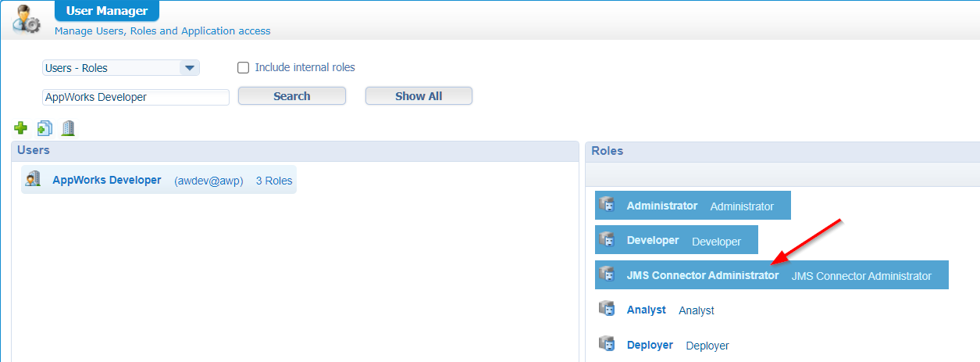This screenshot has height=362, width=980.
Task: Select the AppWorks Developer user name
Action: coord(106,180)
